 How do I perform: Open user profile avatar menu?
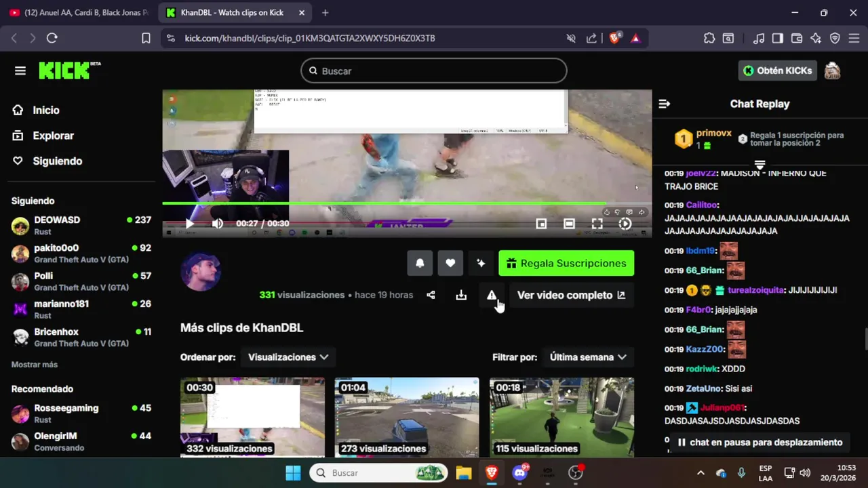click(x=832, y=70)
